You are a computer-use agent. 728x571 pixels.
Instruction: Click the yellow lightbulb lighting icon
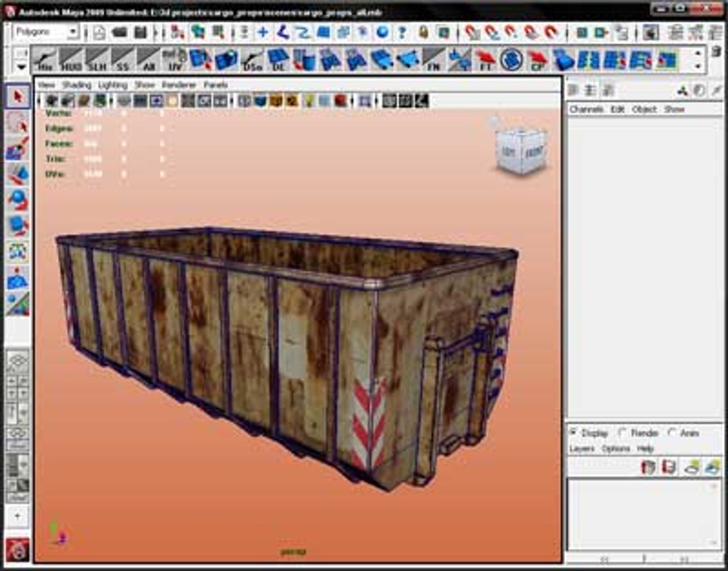point(309,100)
